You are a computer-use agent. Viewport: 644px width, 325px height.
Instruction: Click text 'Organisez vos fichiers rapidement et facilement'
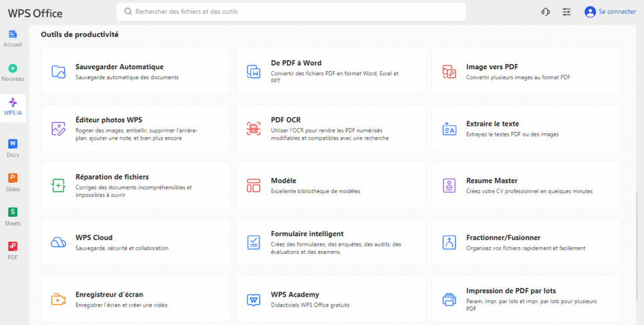tap(526, 248)
